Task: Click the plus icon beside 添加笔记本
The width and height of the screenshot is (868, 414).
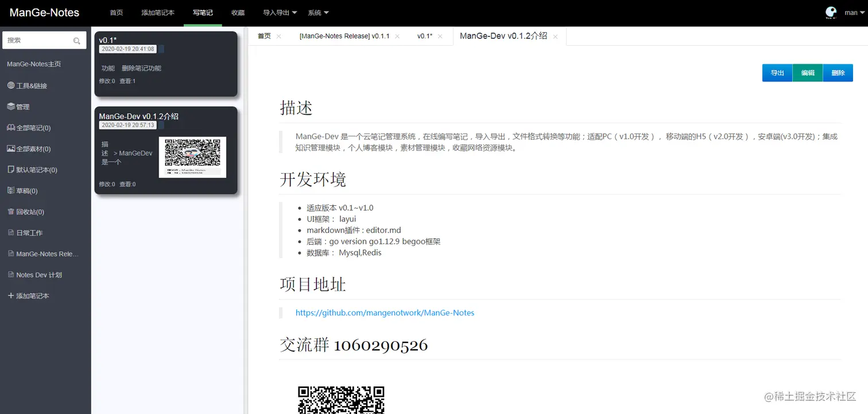Action: point(11,296)
